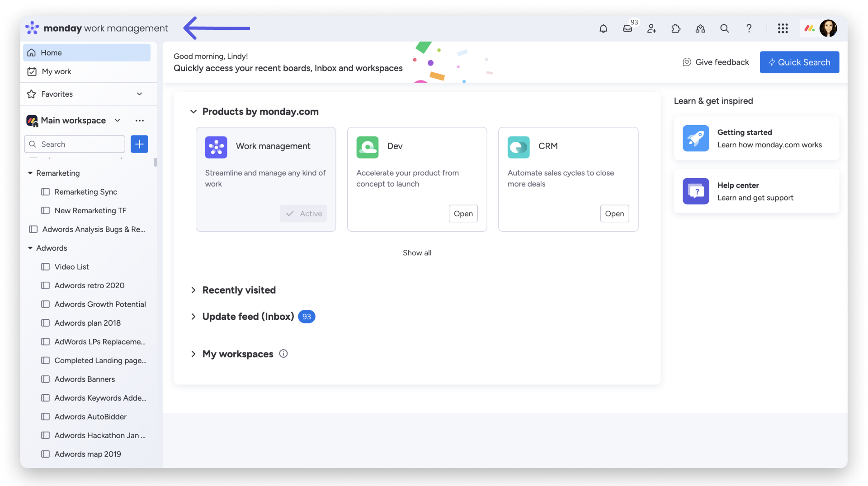Open the help question mark icon
Screen dimensions: 868x486
[x=749, y=28]
